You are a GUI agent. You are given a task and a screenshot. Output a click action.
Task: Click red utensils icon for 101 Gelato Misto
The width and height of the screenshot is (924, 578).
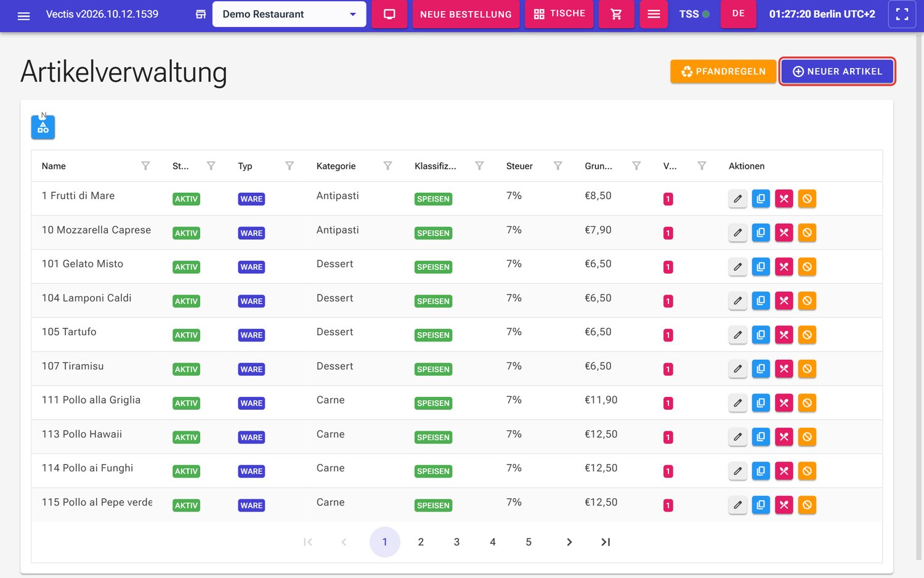(784, 267)
